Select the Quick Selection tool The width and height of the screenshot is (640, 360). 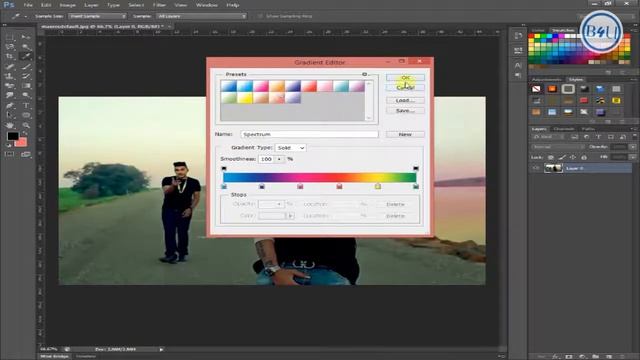[26, 47]
